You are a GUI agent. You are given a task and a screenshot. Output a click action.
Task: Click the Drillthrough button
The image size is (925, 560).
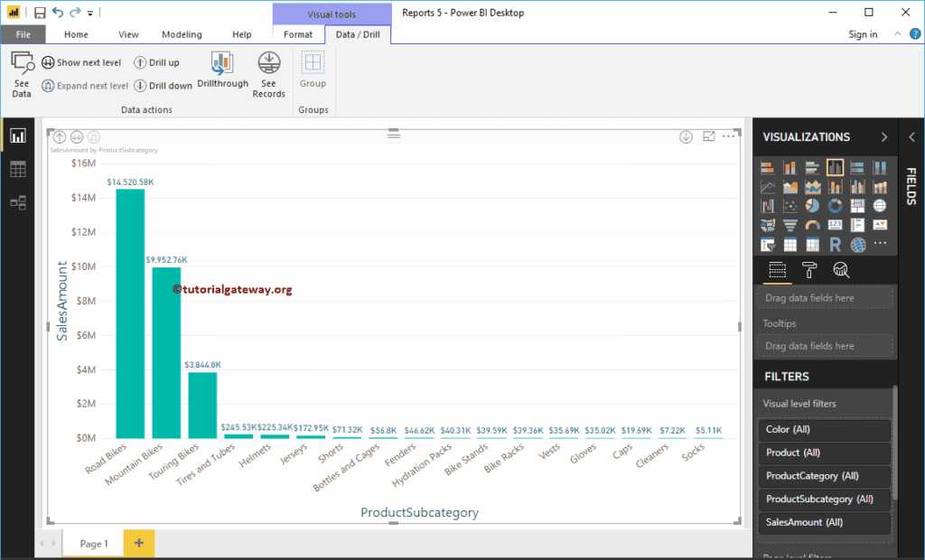coord(222,70)
